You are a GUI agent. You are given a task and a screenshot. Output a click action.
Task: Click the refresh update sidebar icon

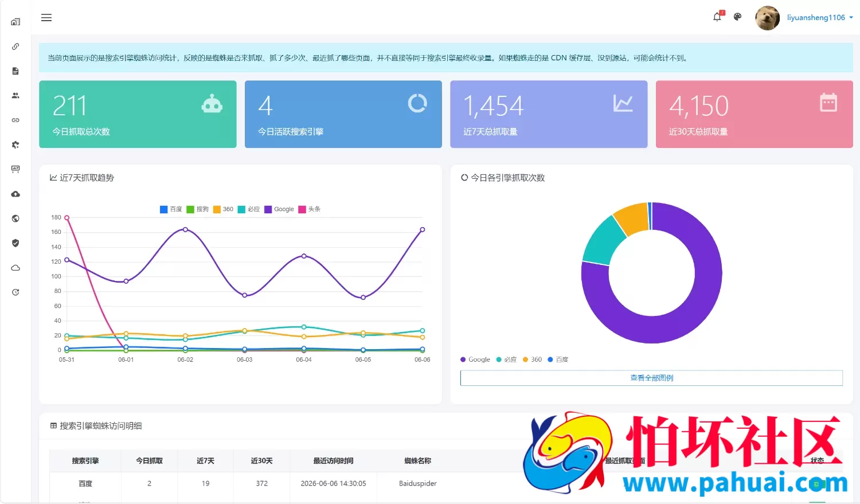15,292
